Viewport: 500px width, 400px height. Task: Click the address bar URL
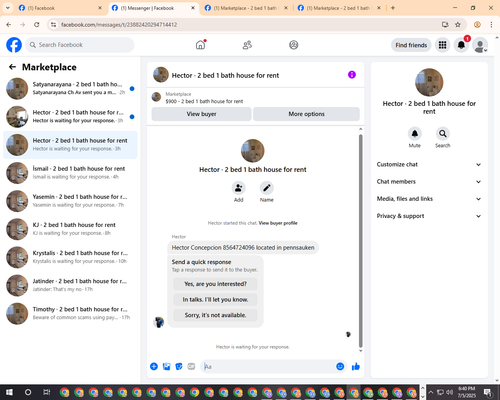tap(119, 25)
